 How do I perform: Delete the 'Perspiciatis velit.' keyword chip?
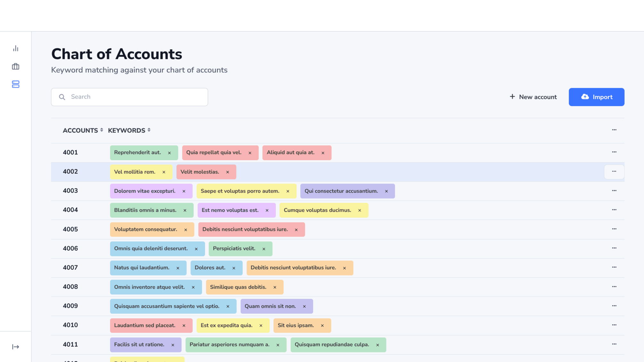point(264,249)
